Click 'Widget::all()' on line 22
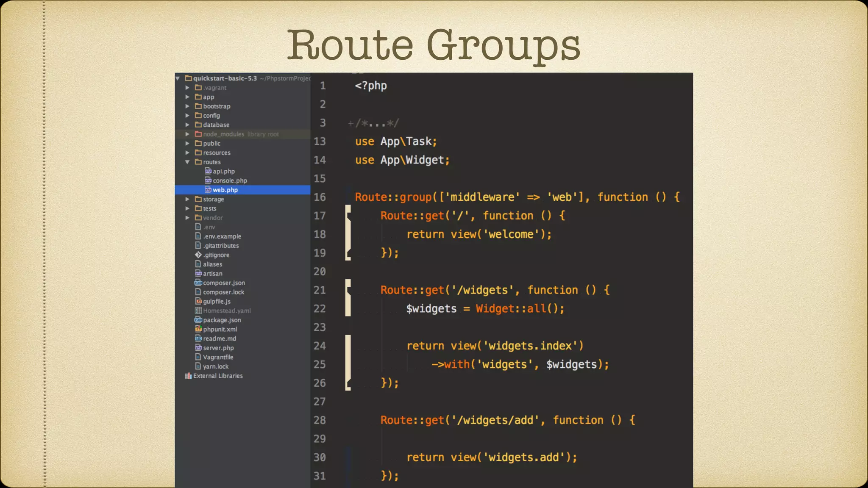 (x=517, y=309)
